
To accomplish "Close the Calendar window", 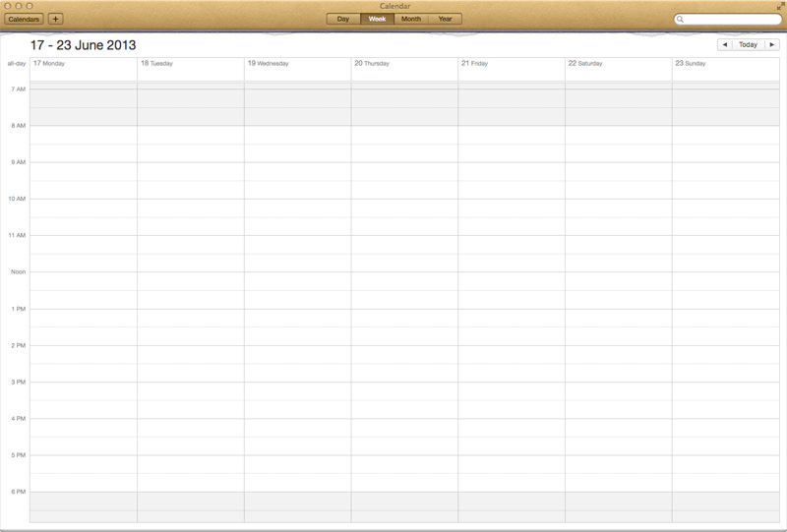I will [x=8, y=6].
